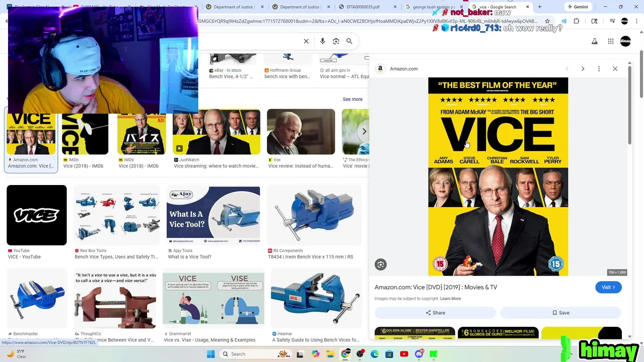Open Ajay Tools What Is A Vice Tool
Viewport: 644px width, 362px height.
(213, 216)
